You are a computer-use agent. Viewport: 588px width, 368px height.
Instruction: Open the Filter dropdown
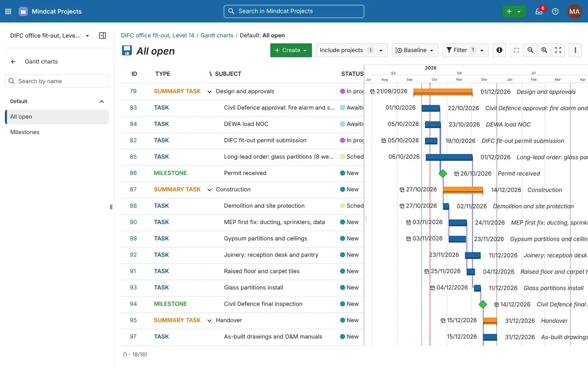(x=465, y=50)
